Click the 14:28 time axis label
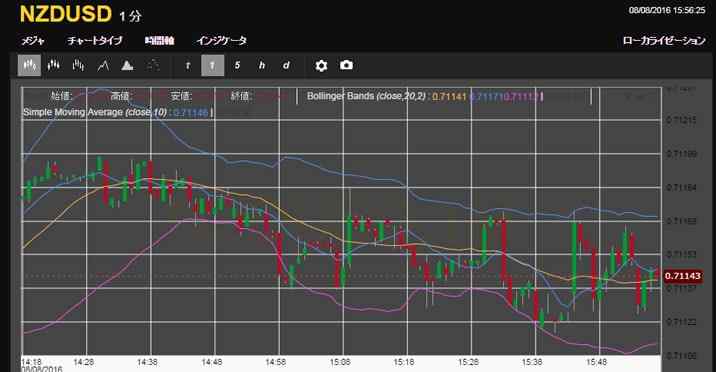The width and height of the screenshot is (716, 372). pos(83,362)
